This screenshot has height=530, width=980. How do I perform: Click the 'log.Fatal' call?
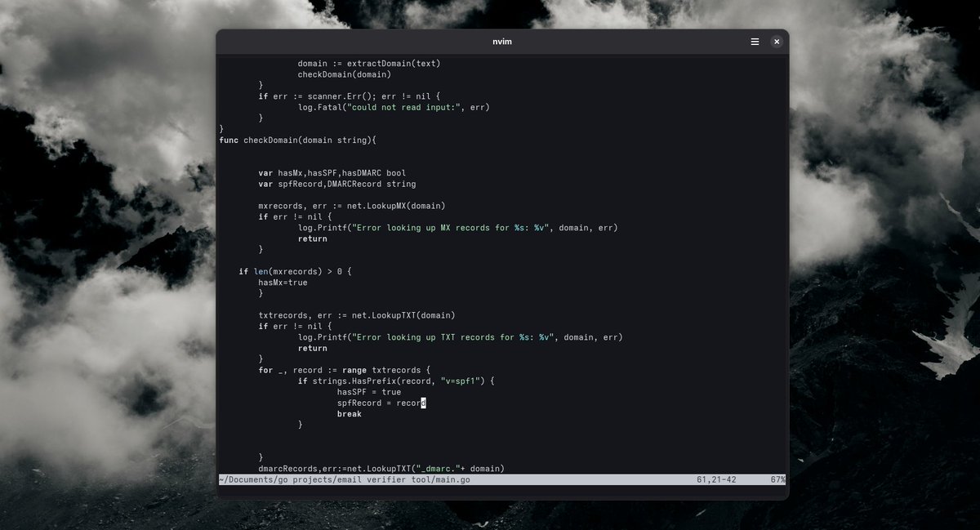pyautogui.click(x=320, y=107)
